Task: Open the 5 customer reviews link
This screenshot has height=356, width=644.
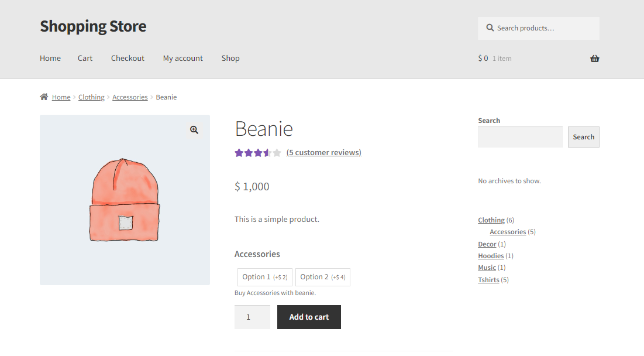Action: point(324,152)
